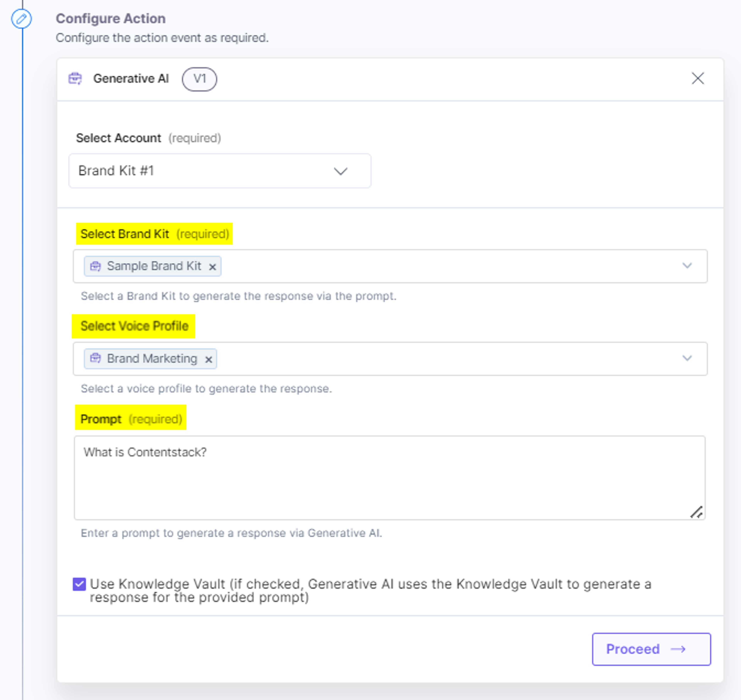Remove the Sample Brand Kit tag
The image size is (741, 700).
click(212, 267)
